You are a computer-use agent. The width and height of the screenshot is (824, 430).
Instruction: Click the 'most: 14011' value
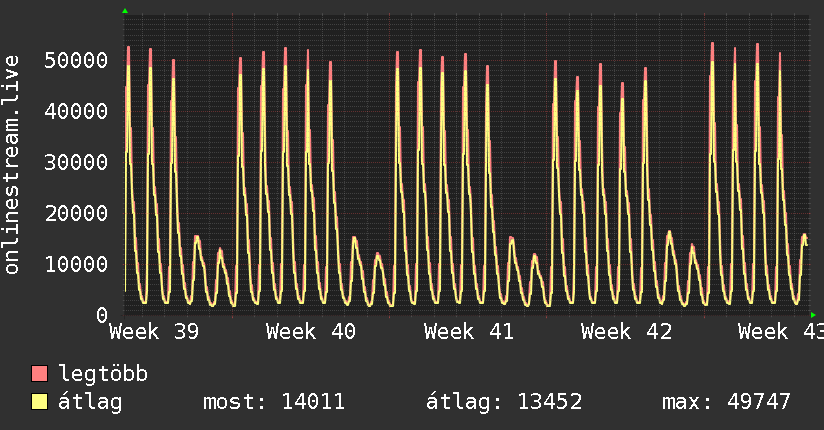[x=274, y=402]
